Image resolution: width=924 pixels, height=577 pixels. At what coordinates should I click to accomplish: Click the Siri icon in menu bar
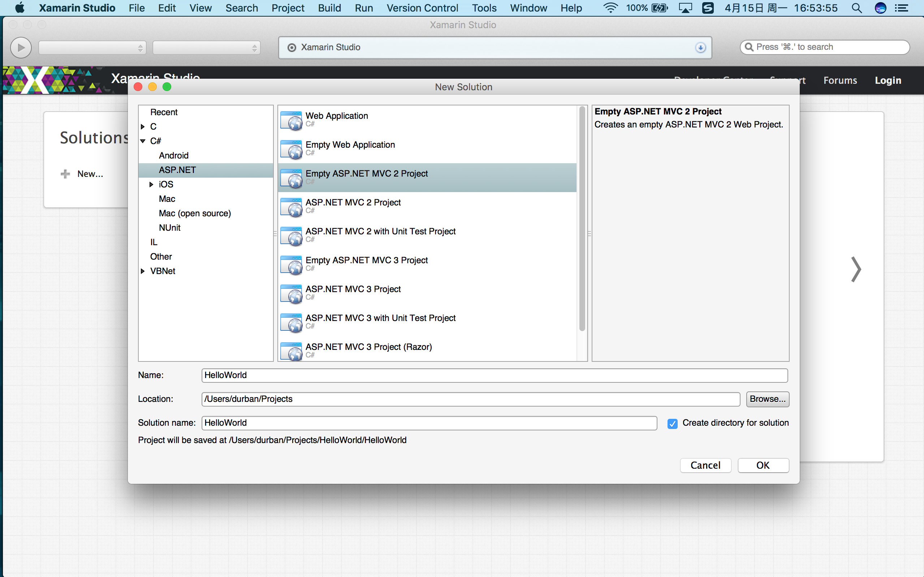pos(880,8)
